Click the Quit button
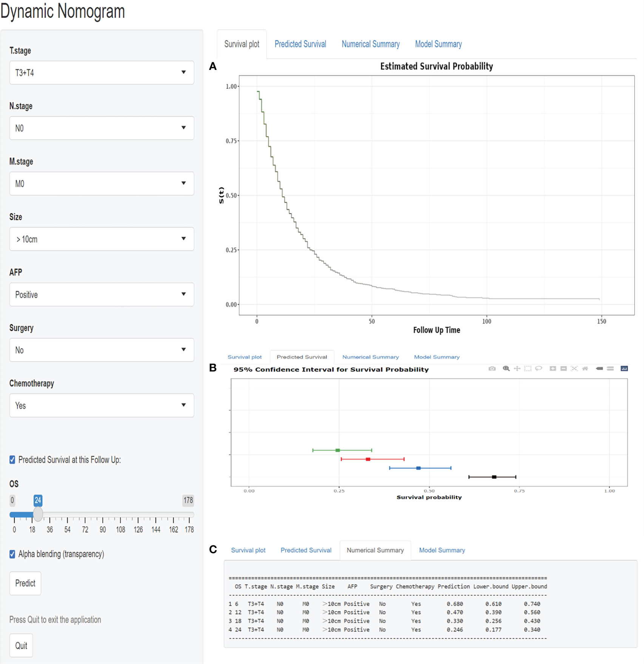This screenshot has width=644, height=664. pyautogui.click(x=21, y=645)
